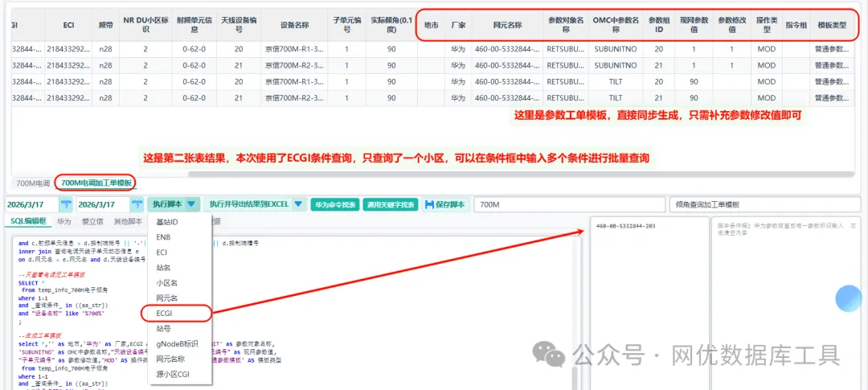
Task: Click the 华为命令找表 button
Action: coord(335,204)
